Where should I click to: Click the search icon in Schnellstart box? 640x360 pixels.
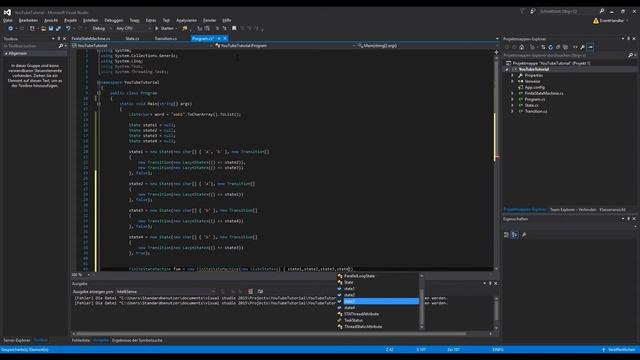pyautogui.click(x=602, y=11)
